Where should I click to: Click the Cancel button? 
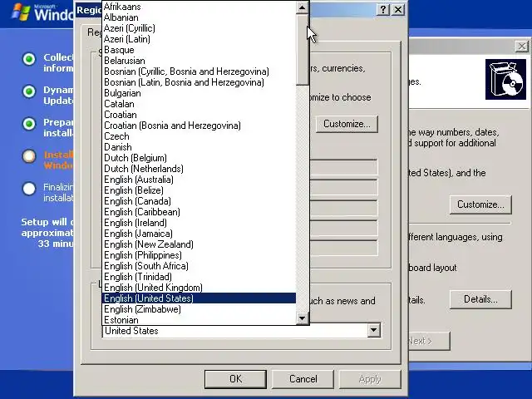[x=303, y=379]
